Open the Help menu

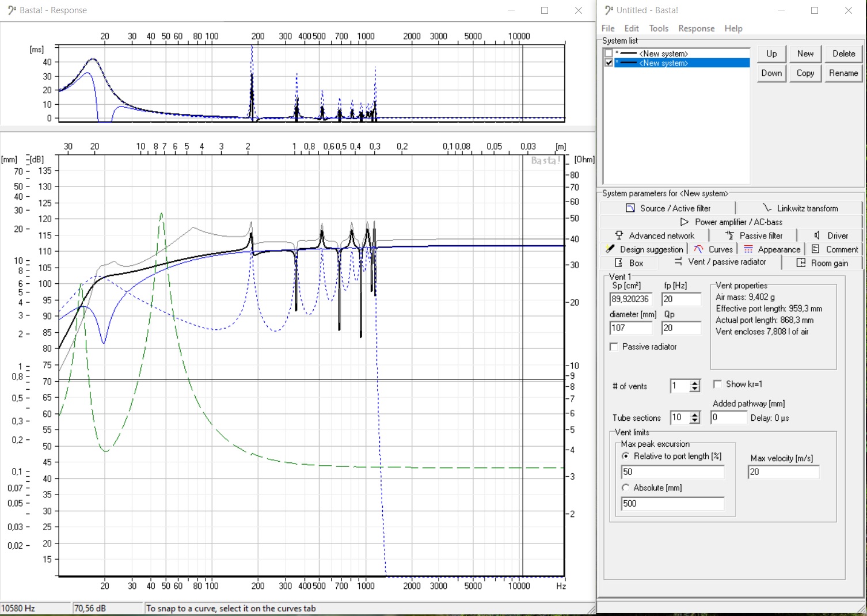coord(733,28)
